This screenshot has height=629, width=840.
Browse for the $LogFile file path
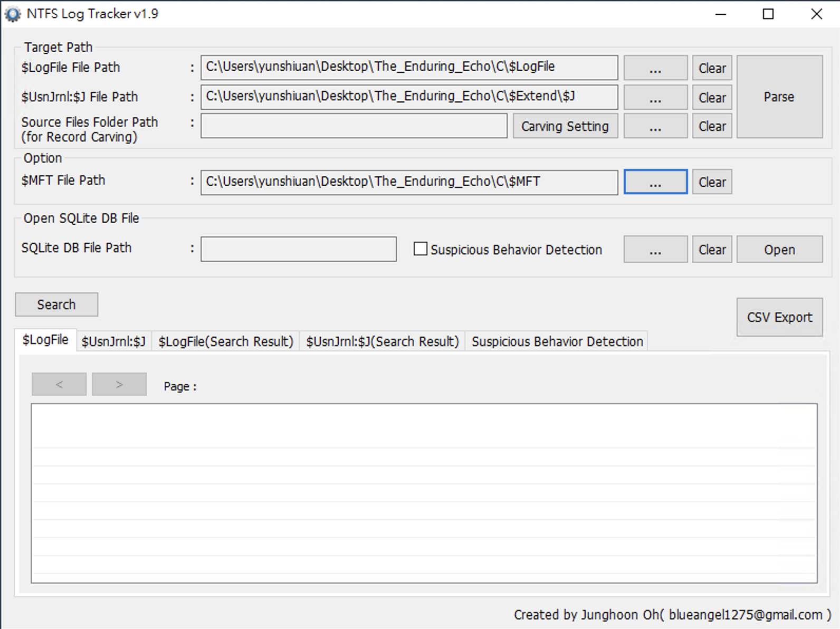pos(655,68)
